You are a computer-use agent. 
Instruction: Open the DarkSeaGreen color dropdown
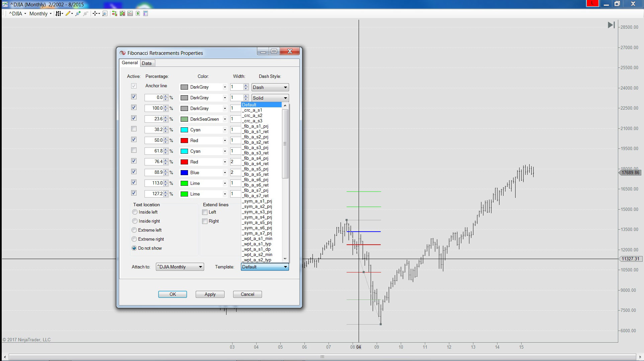[224, 119]
